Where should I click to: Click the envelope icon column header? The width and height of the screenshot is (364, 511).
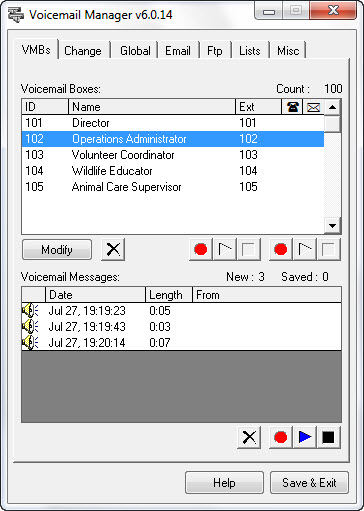pyautogui.click(x=313, y=107)
